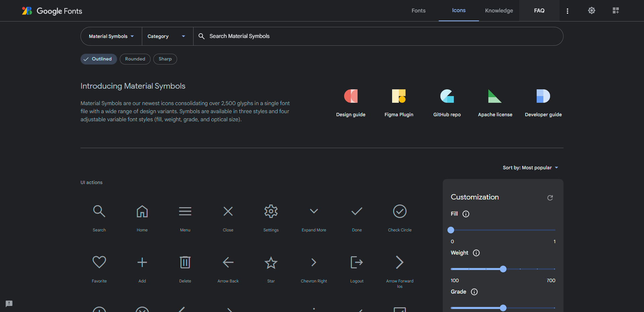Select the Logout icon
The image size is (644, 312).
(357, 262)
